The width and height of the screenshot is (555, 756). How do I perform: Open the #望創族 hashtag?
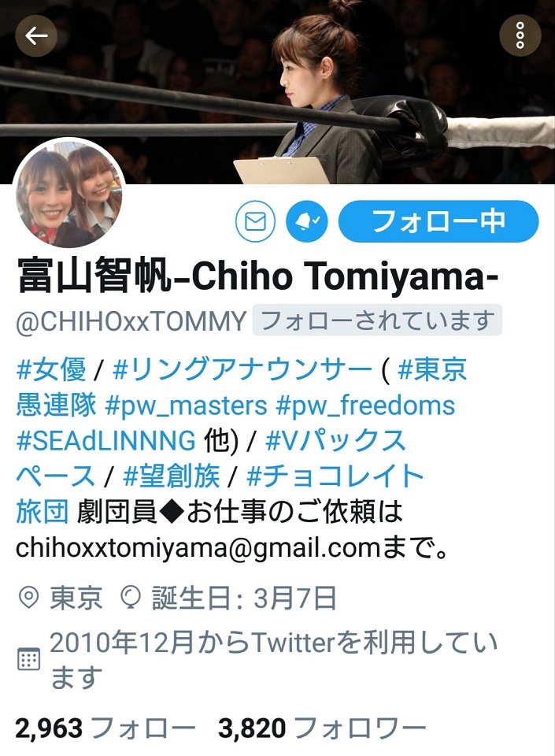pyautogui.click(x=172, y=476)
